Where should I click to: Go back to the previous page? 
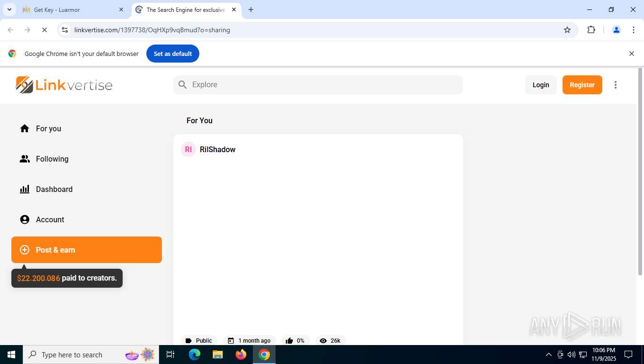[10, 30]
